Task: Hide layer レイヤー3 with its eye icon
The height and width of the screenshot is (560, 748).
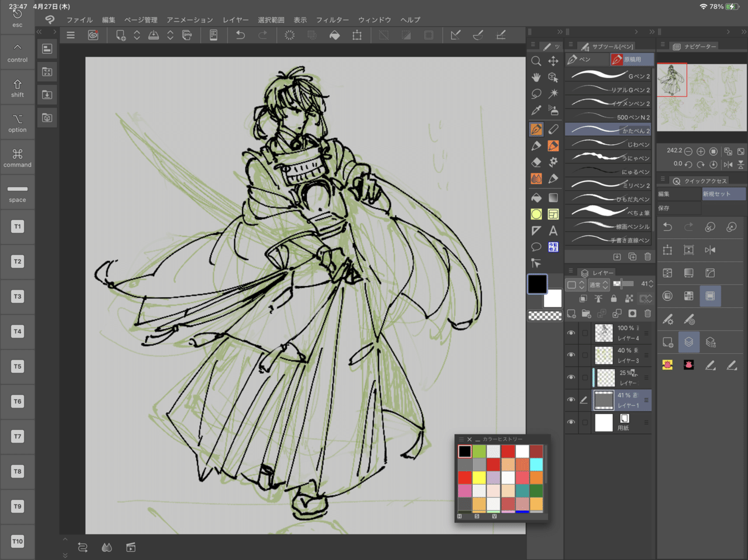Action: [571, 355]
